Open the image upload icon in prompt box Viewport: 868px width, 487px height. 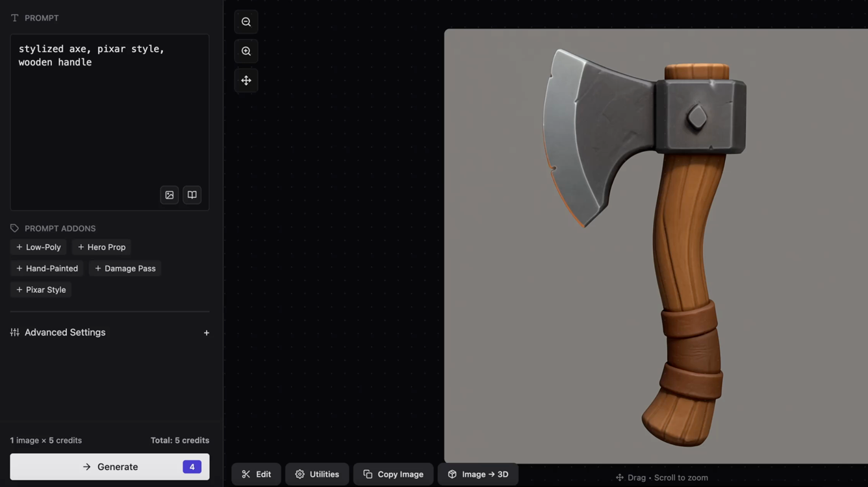[170, 195]
